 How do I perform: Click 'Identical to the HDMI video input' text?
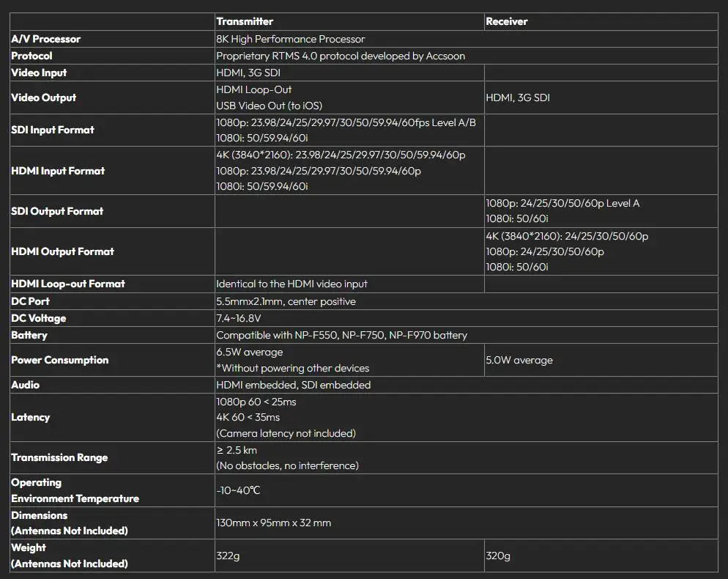pos(292,284)
